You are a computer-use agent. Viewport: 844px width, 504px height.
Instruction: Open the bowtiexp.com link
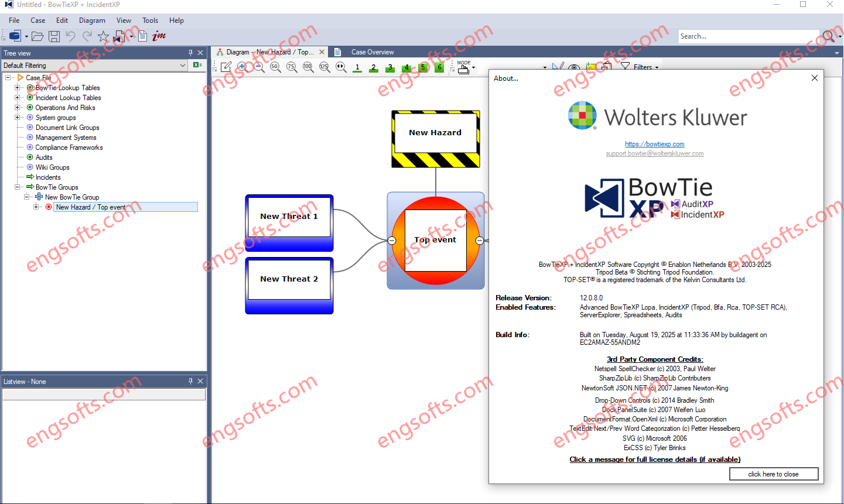[x=654, y=144]
